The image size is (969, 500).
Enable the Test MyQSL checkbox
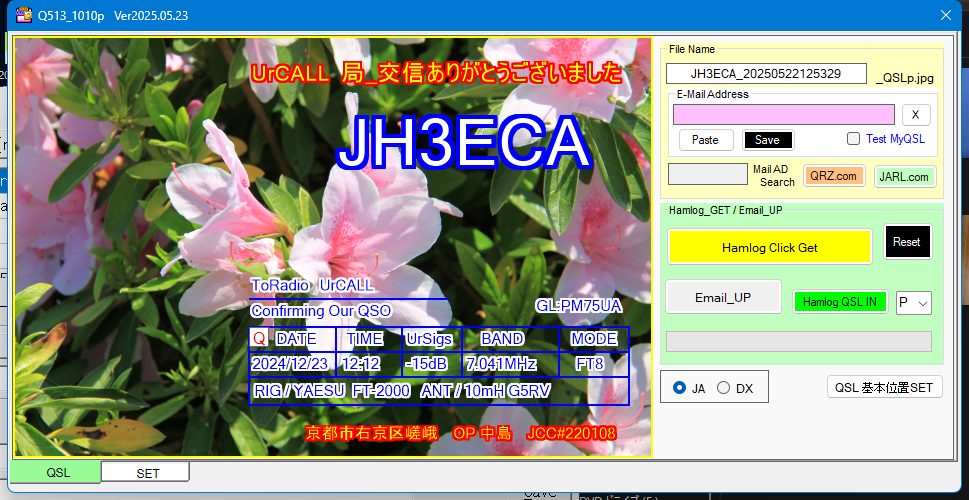coord(853,138)
